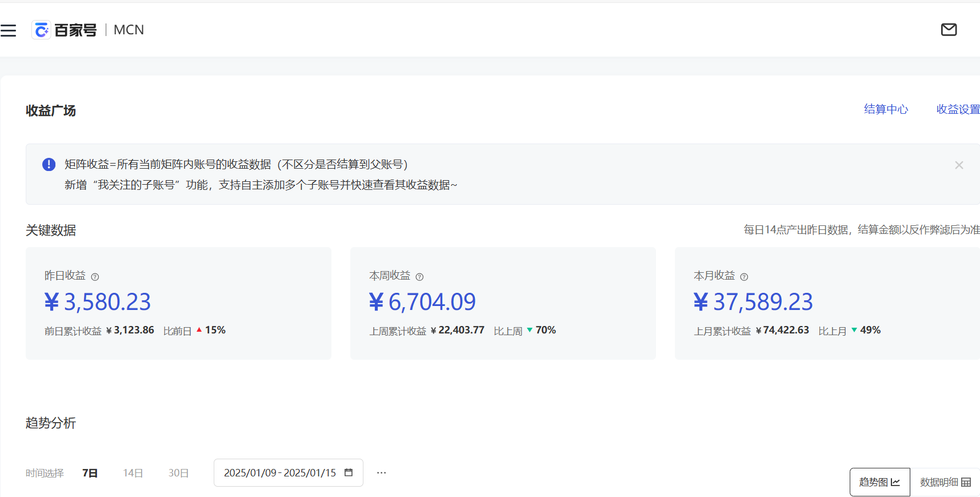Click the help icon beside 昨日收益
This screenshot has height=497, width=980.
tap(95, 277)
